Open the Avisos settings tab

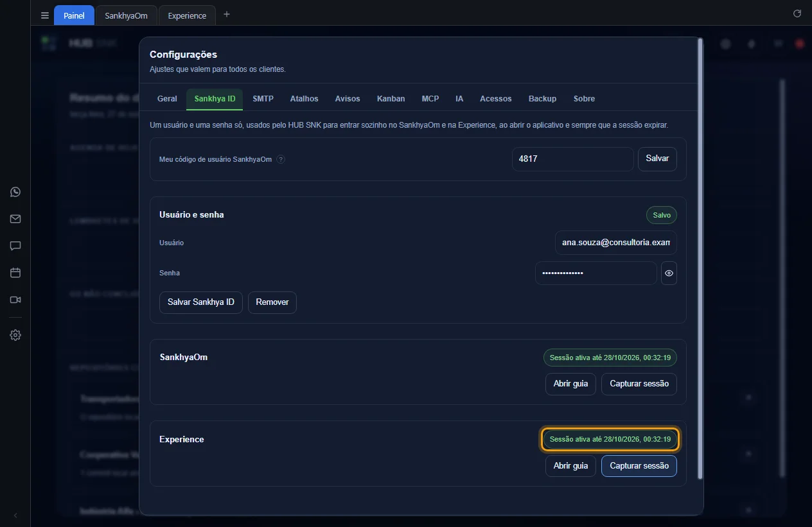coord(348,99)
